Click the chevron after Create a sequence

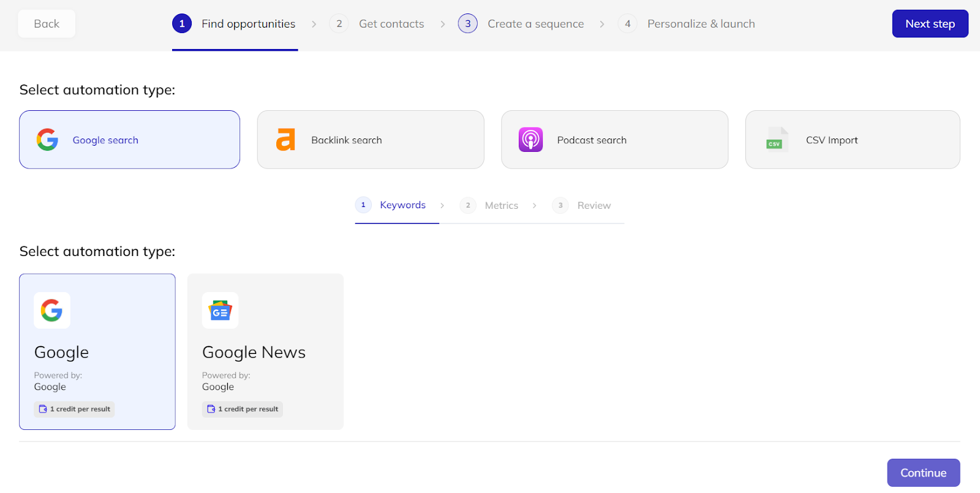[602, 24]
